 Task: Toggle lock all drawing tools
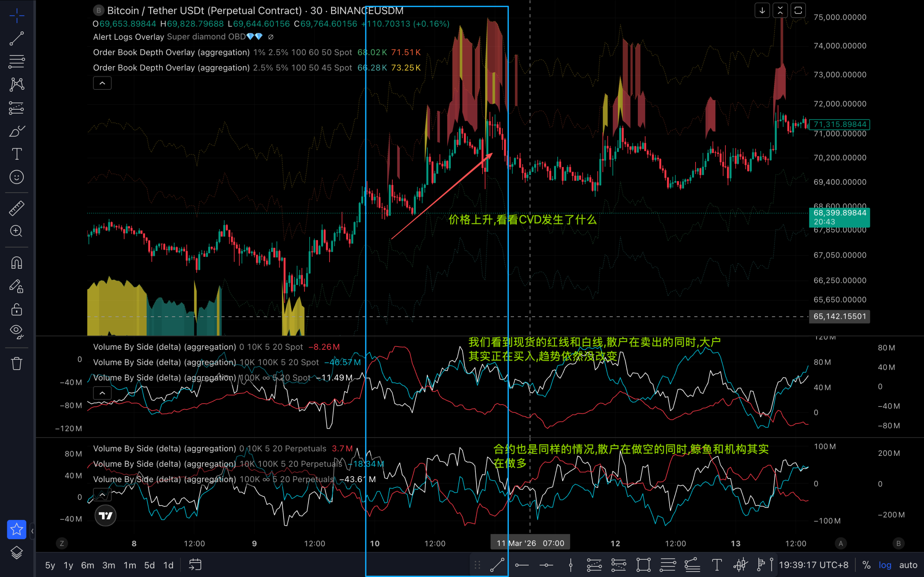pyautogui.click(x=16, y=309)
